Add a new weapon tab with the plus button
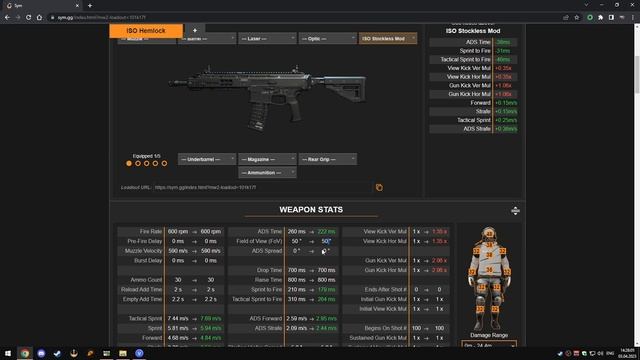The width and height of the screenshot is (640, 360). point(195,30)
